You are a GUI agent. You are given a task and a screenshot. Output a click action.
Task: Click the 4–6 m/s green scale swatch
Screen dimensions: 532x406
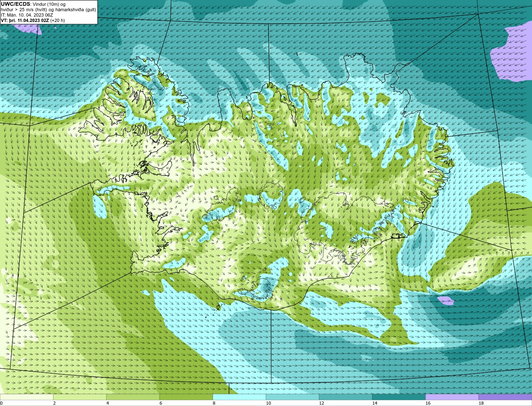(133, 397)
